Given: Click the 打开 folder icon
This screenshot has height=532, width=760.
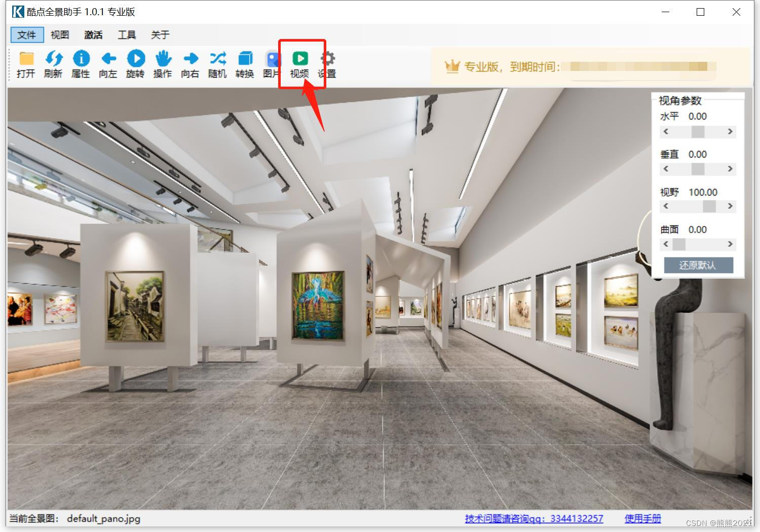Looking at the screenshot, I should coord(26,59).
